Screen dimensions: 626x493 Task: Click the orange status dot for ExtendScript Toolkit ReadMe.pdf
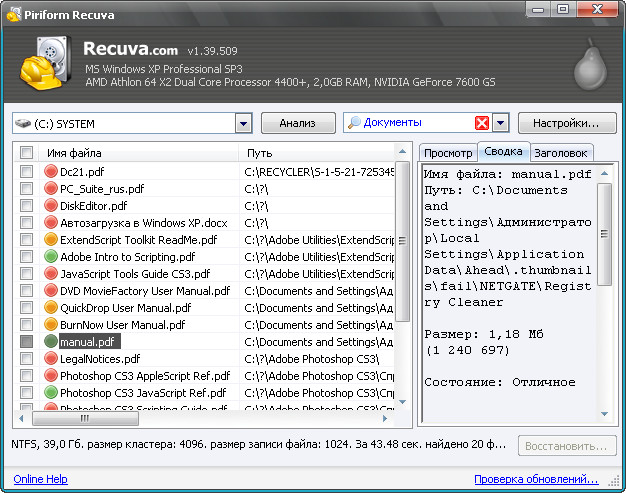[x=51, y=240]
